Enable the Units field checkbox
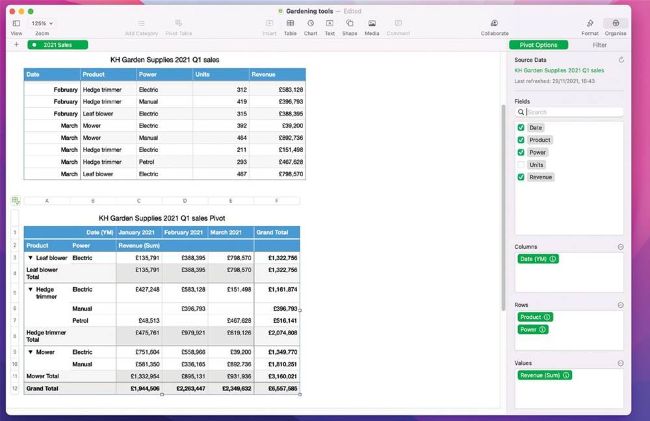Viewport: 650px width, 421px height. click(521, 165)
